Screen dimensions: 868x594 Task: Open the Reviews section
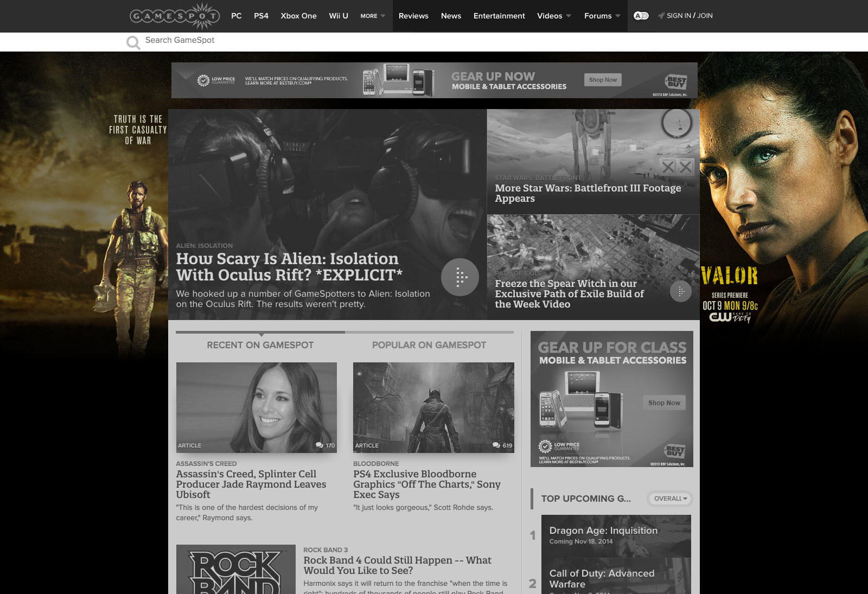pyautogui.click(x=413, y=16)
